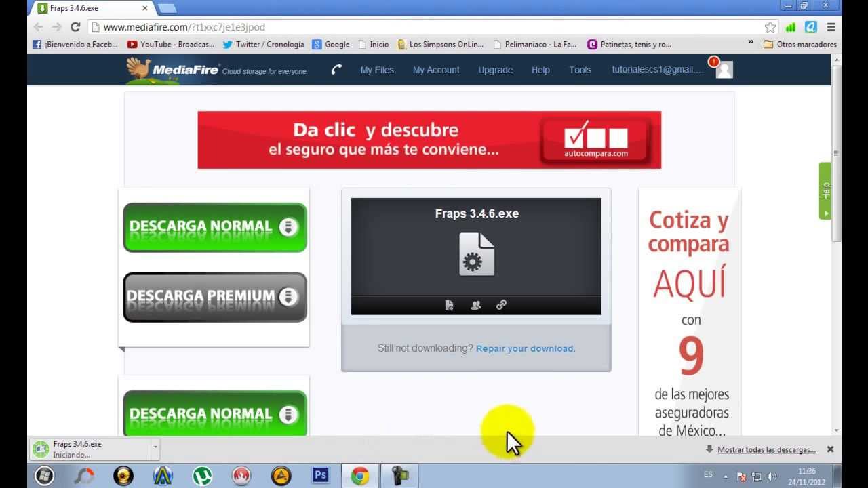Click the phone-style icon beside My Files

tap(336, 69)
